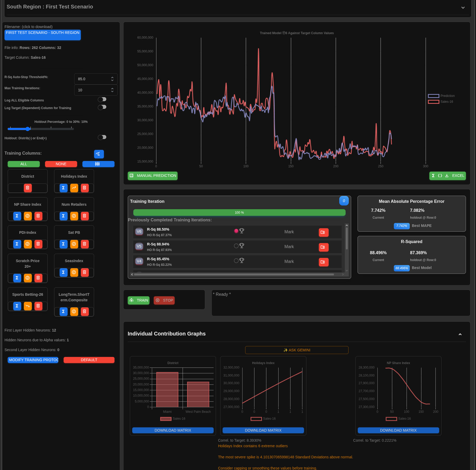Collapse the Individual Contribution Graphs section
The width and height of the screenshot is (476, 470).
460,334
